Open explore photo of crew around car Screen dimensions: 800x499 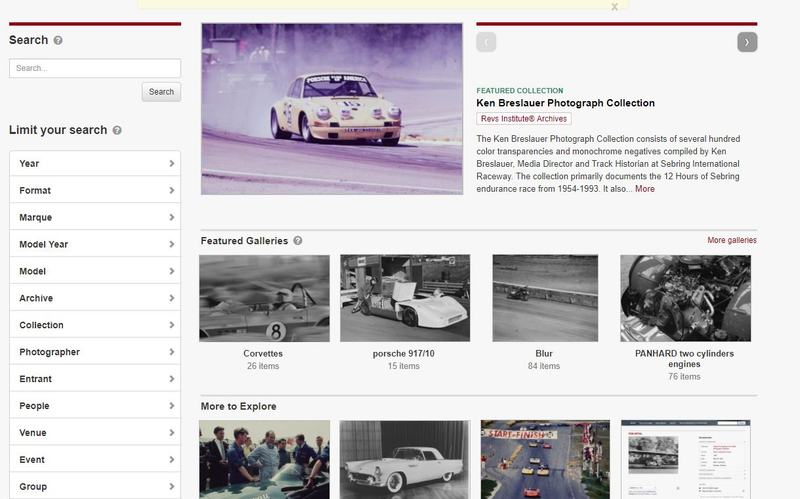pos(264,460)
